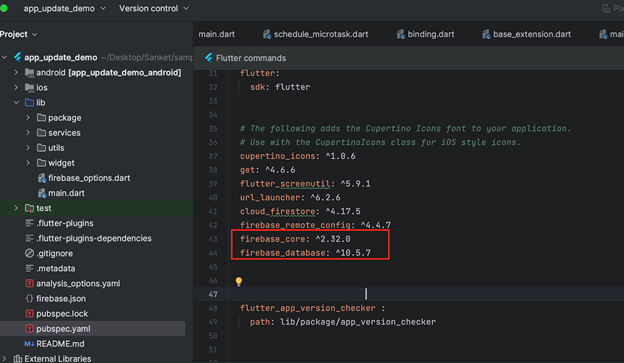This screenshot has width=624, height=363.
Task: Expand the ios folder
Action: [16, 88]
